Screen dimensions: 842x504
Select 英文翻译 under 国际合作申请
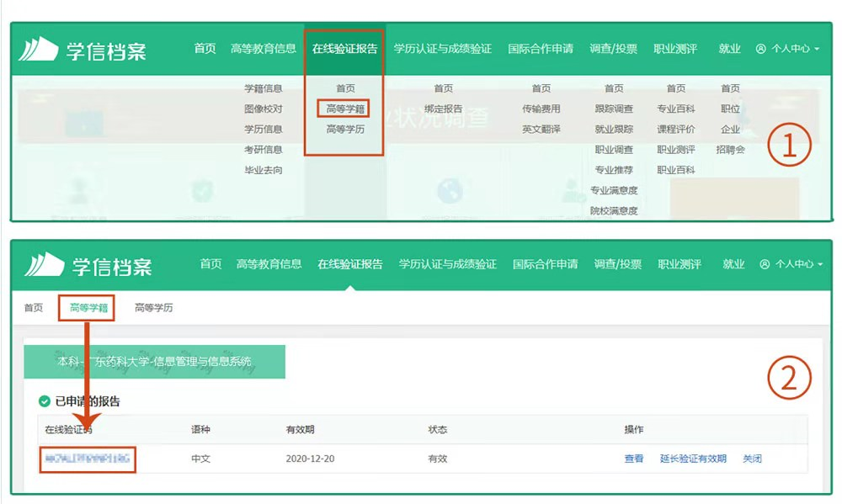coord(541,130)
